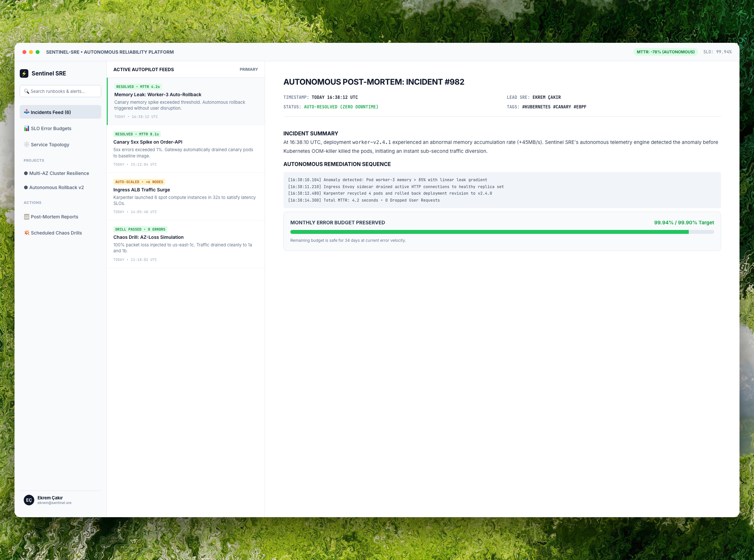Click the green maximize window dot
This screenshot has height=560, width=754.
[x=38, y=52]
